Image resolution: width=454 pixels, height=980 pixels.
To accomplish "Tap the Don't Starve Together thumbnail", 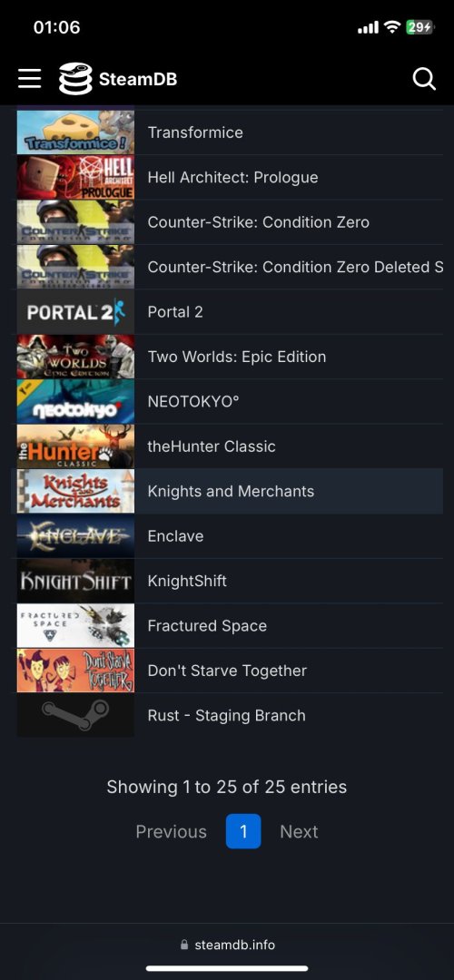I will [x=75, y=671].
